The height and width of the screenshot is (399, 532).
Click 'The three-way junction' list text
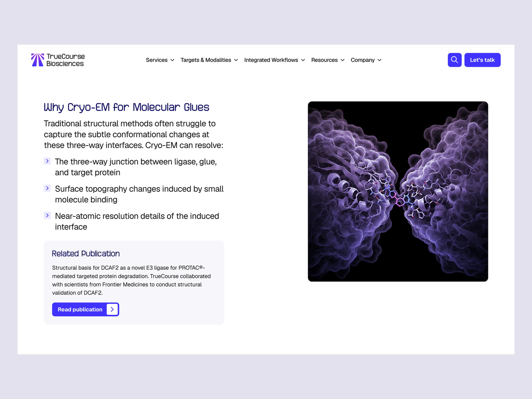click(136, 167)
